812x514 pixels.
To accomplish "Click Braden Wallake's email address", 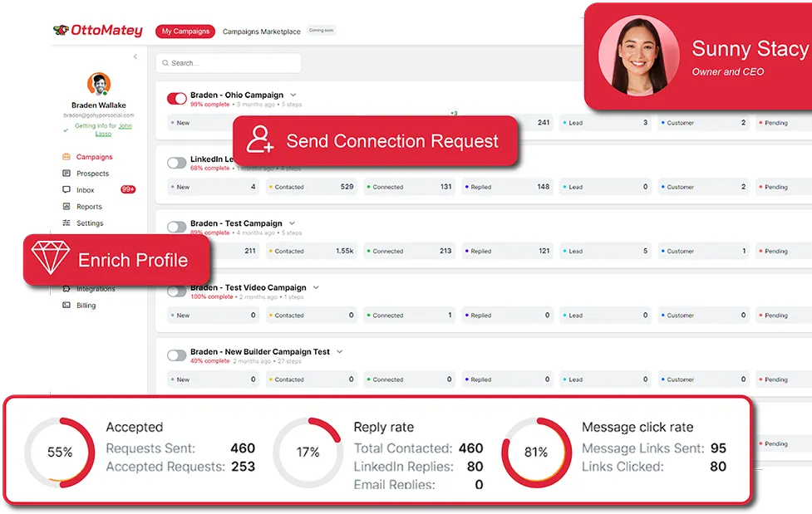I will click(99, 115).
